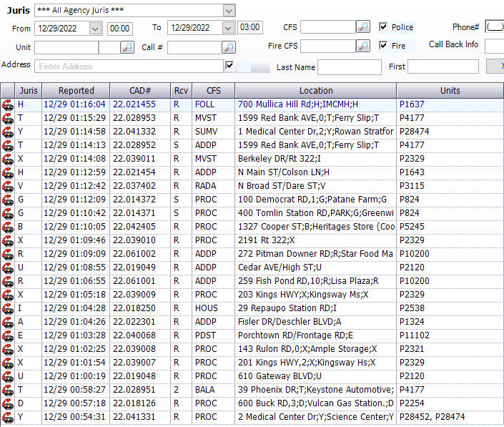Sort by the Juris column header
The width and height of the screenshot is (504, 427).
coord(29,91)
